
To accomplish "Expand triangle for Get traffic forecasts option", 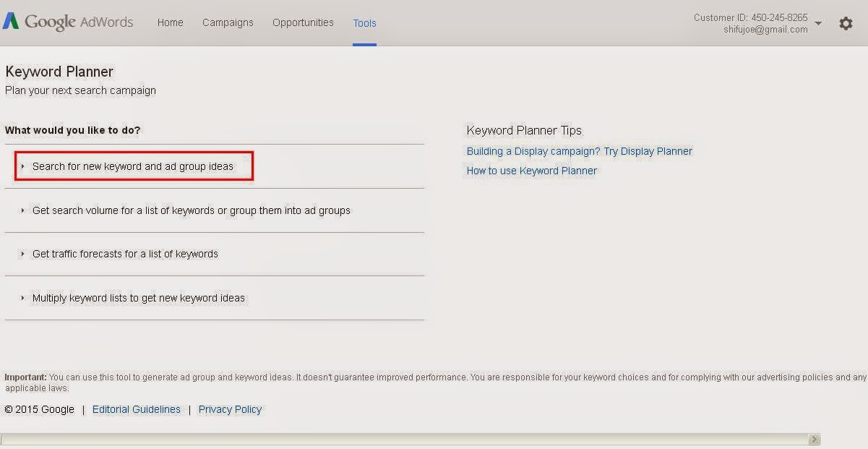I will (23, 254).
